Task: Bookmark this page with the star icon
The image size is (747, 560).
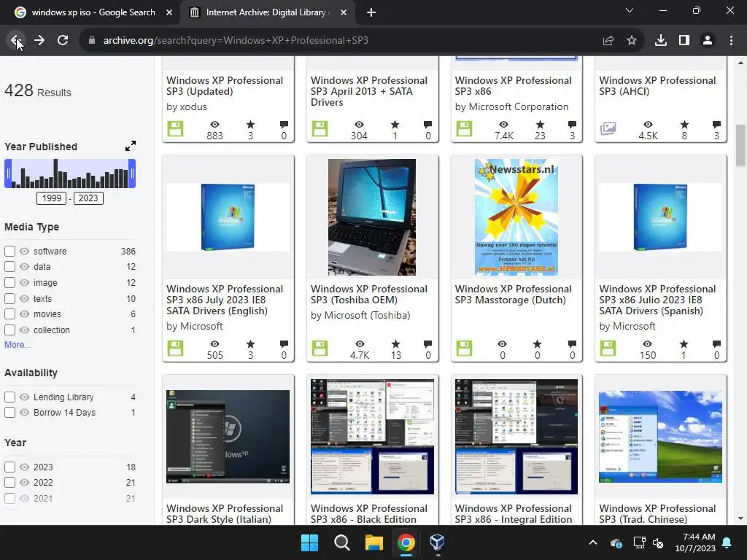Action: (x=631, y=41)
